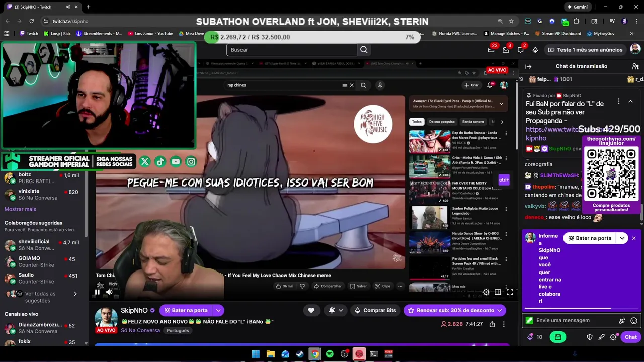Open StreamVIP Dashboard bookmark
644x362 pixels.
[558, 34]
